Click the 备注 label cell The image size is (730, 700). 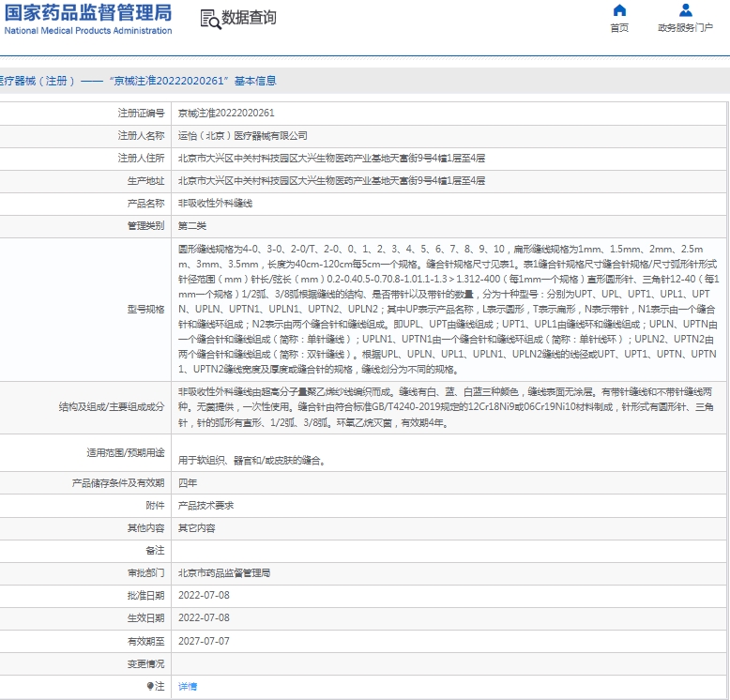84,551
